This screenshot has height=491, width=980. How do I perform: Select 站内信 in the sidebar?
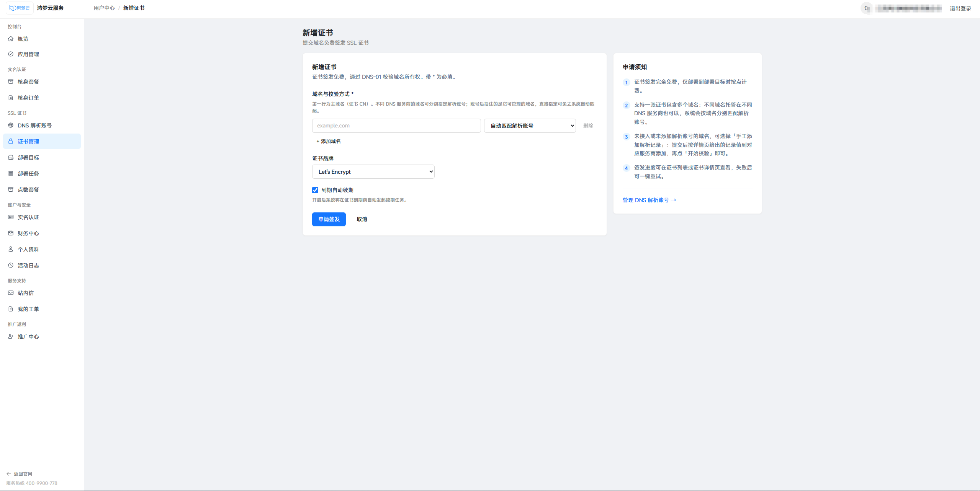42,293
